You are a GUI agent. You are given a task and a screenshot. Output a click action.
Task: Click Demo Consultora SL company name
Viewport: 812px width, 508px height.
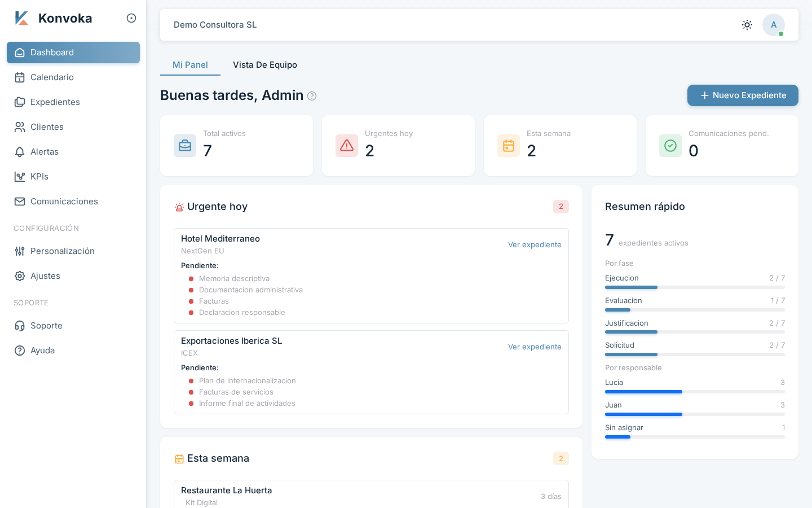(x=215, y=25)
